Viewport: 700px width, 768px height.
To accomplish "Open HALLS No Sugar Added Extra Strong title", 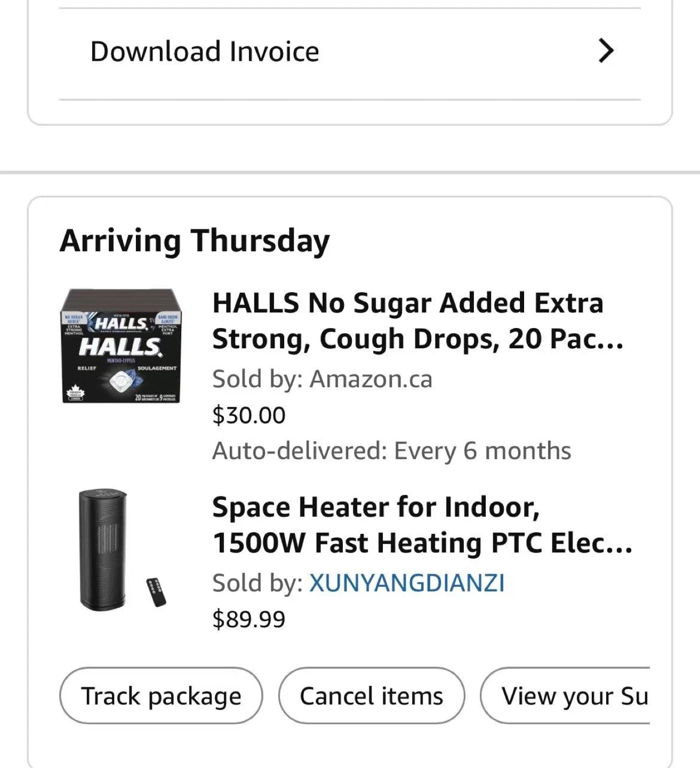I will pos(417,321).
